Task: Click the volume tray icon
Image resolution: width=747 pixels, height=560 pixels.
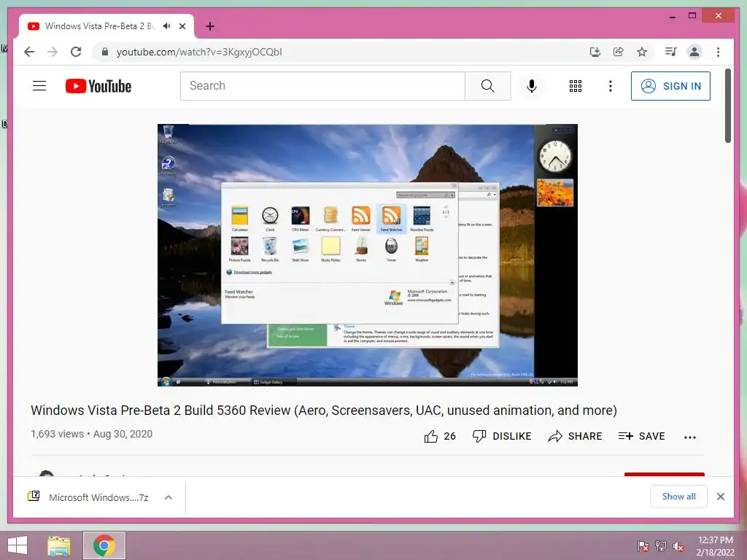Action: pyautogui.click(x=678, y=545)
